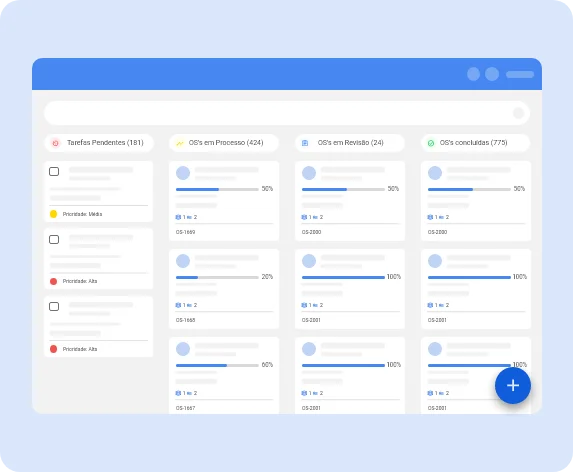The height and width of the screenshot is (472, 573).
Task: Click the round icon inside the search bar
Action: click(x=518, y=113)
